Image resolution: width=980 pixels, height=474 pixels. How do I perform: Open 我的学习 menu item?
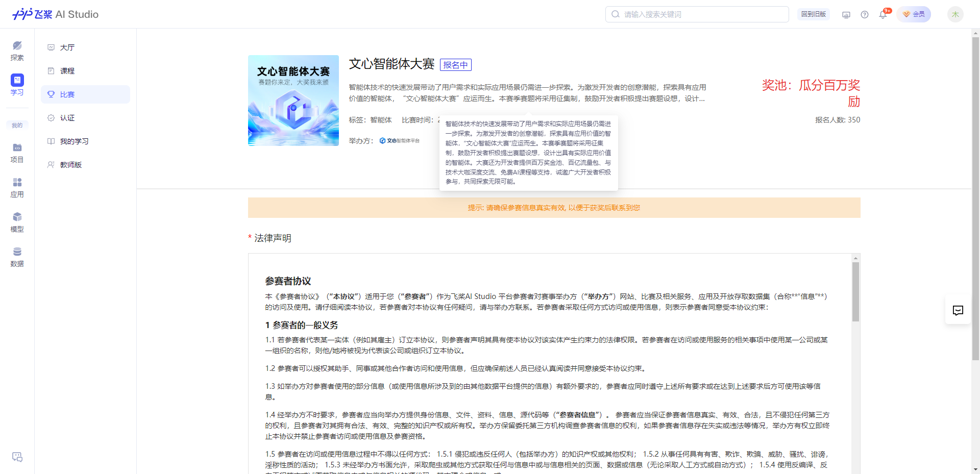(85, 141)
